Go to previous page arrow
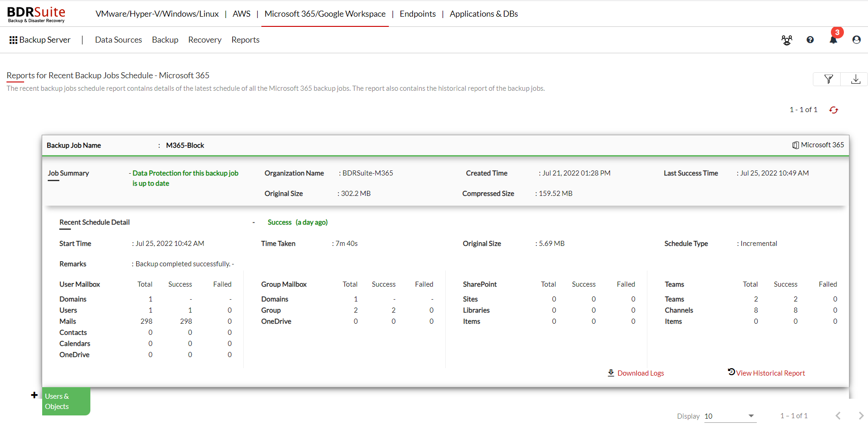Screen dimensions: 868x427 pos(838,415)
